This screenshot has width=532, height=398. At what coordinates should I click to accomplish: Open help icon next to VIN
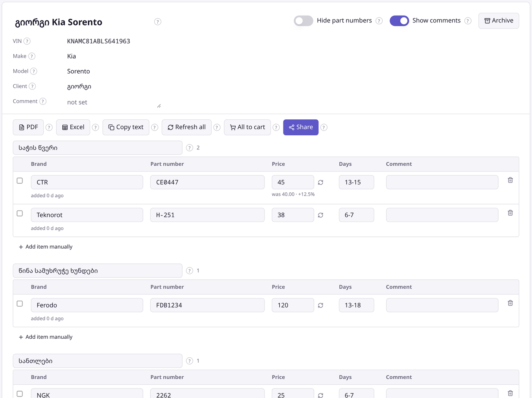(27, 41)
